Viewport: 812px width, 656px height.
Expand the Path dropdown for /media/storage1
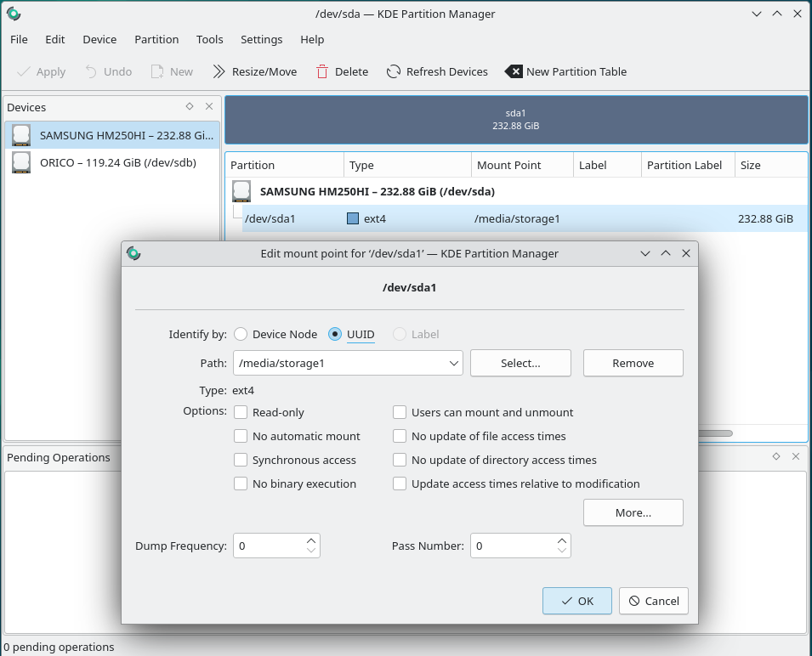click(x=452, y=364)
